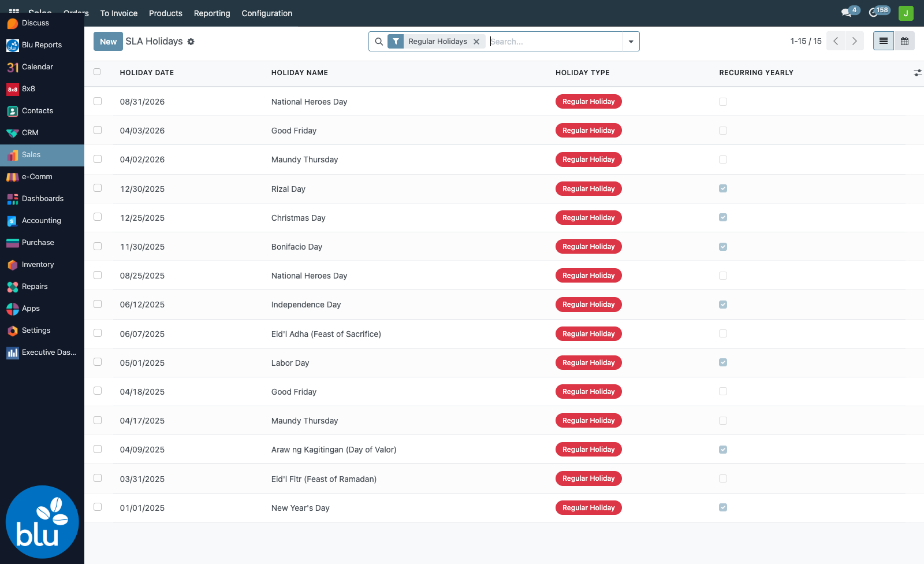Viewport: 924px width, 564px height.
Task: Open the To Invoice menu
Action: [119, 13]
